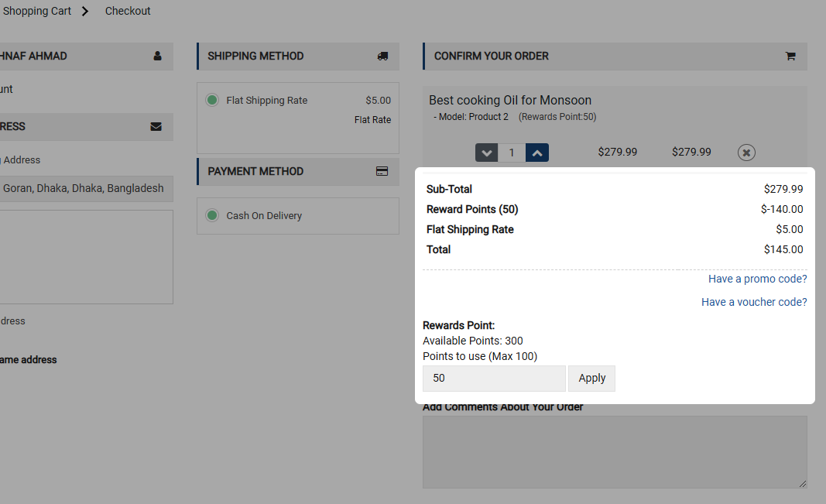Screen dimensions: 826x504
Task: Click the user profile icon
Action: tap(158, 56)
